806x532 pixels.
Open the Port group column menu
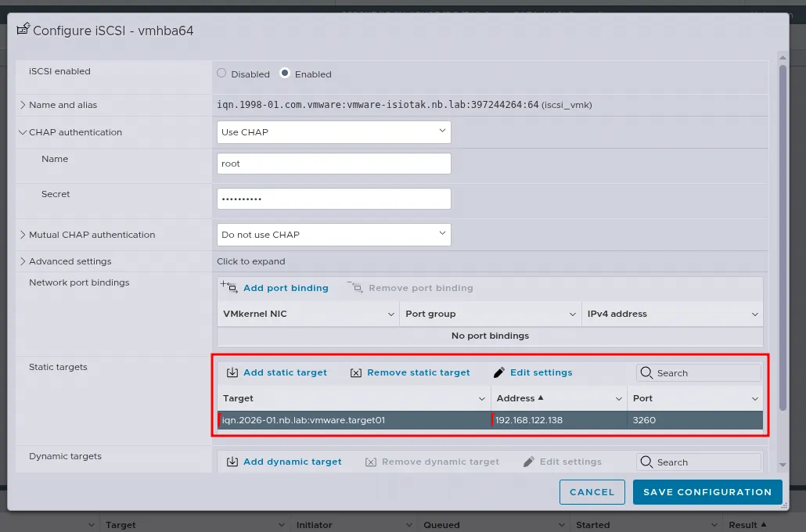click(573, 314)
